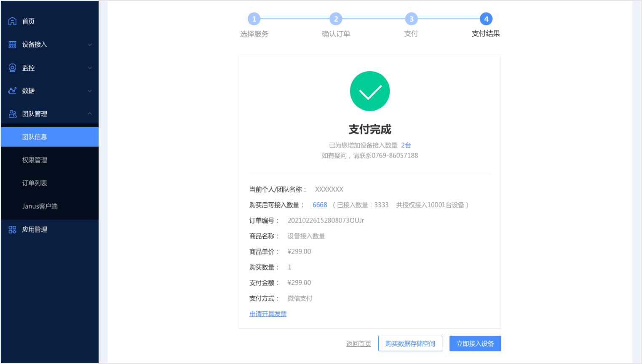Viewport: 642px width, 364px height.
Task: Expand the 设备接入 menu chevron
Action: [90, 45]
